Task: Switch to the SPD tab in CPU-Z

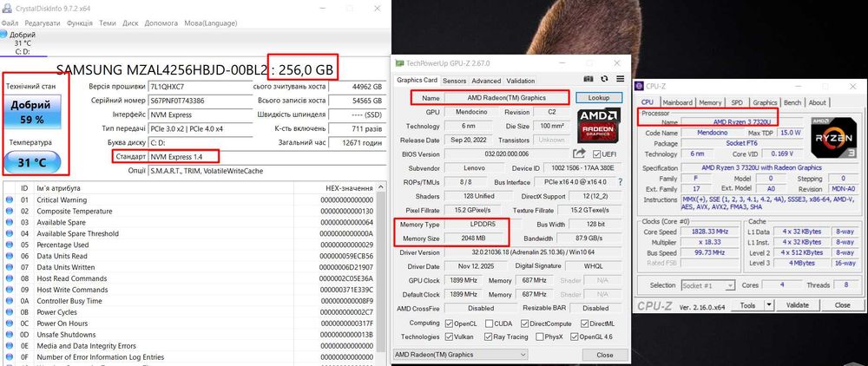Action: pos(737,102)
